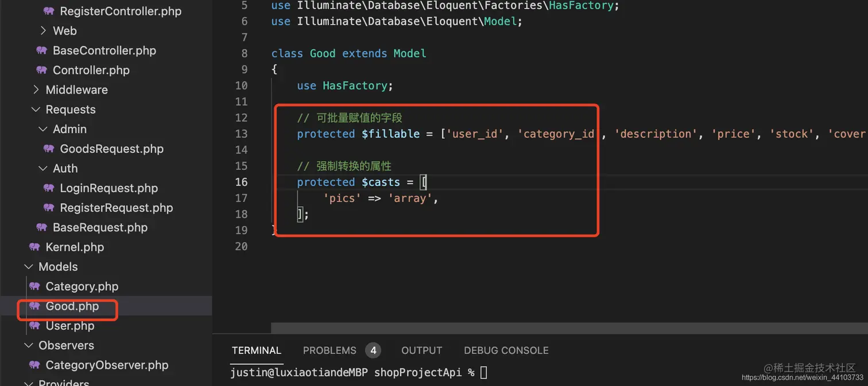Click the PHP icon beside CategoryObserver.php
Screen dimensions: 868x386
(x=34, y=365)
